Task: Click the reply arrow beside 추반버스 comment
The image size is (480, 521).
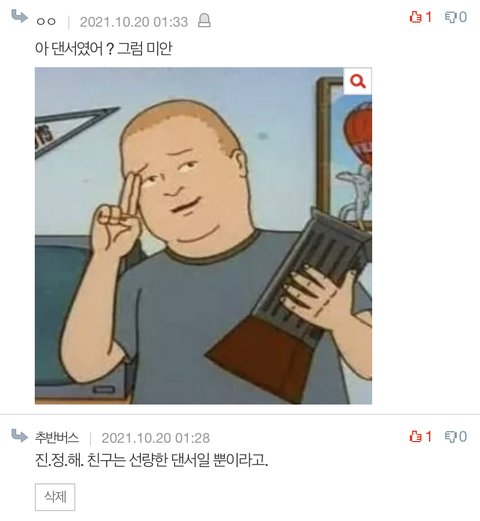Action: tap(19, 436)
